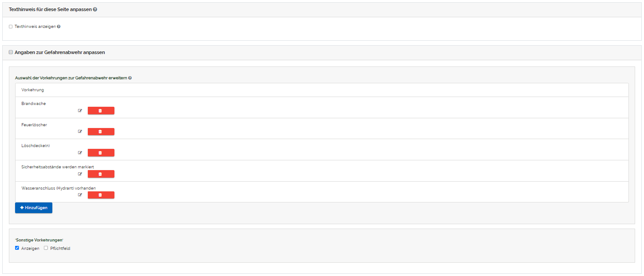Image resolution: width=644 pixels, height=276 pixels.
Task: Edit Sicherheitsabstände werden markiert entry
Action: (x=80, y=174)
